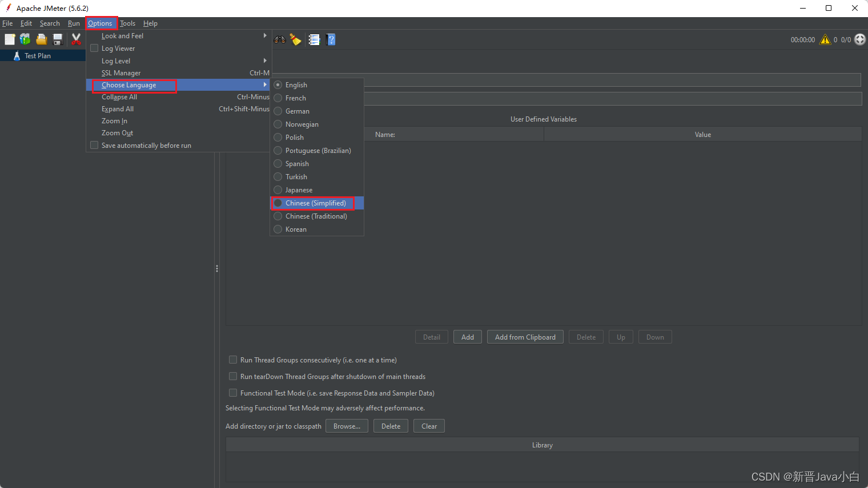The image size is (868, 488).
Task: Click the classpath Clear button
Action: coord(429,426)
